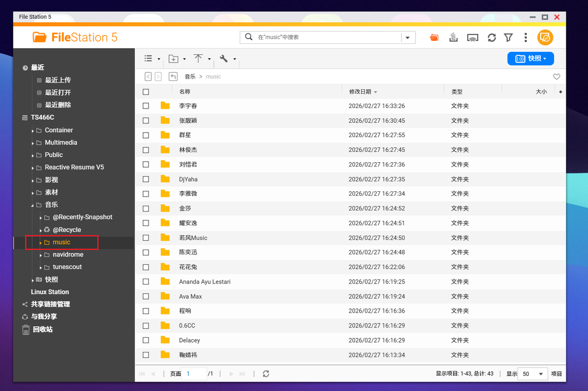Go forward with the right navigation arrow

pyautogui.click(x=158, y=76)
